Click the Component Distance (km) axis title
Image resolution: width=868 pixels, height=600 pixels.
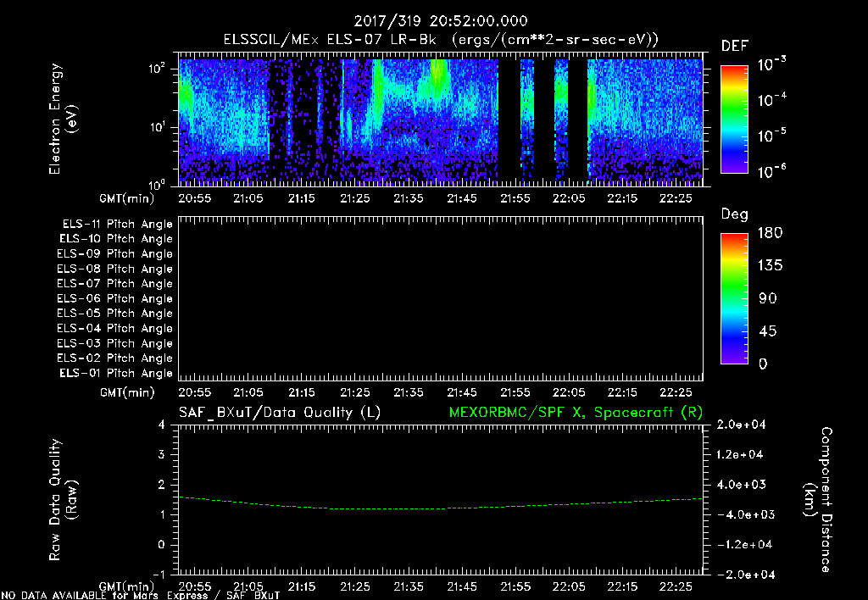(818, 499)
